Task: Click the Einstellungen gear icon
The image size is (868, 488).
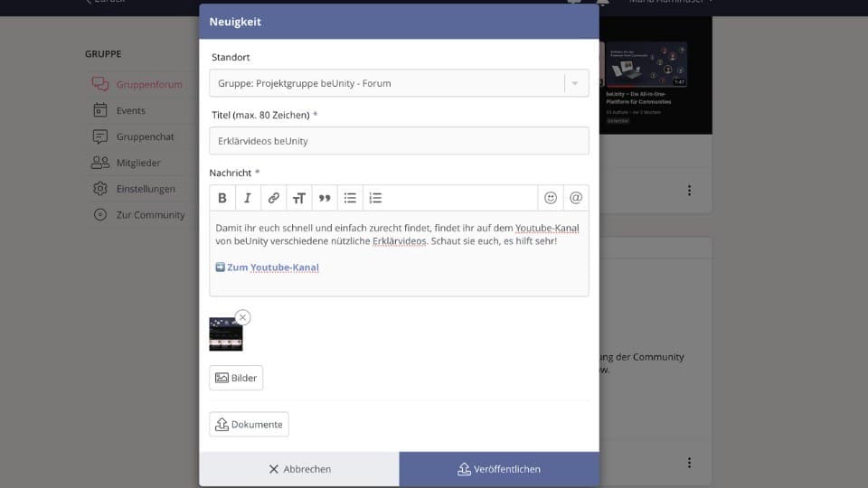Action: point(100,188)
